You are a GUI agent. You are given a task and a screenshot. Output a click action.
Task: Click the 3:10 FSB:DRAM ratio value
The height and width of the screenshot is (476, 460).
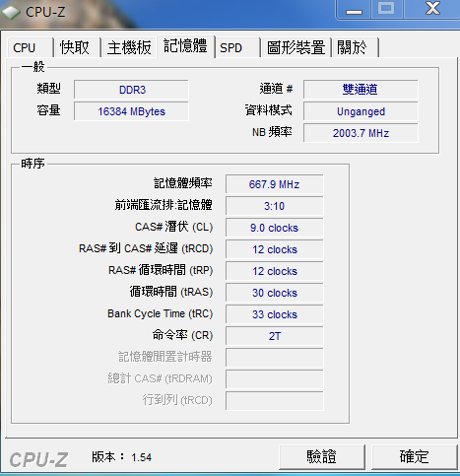coord(275,206)
